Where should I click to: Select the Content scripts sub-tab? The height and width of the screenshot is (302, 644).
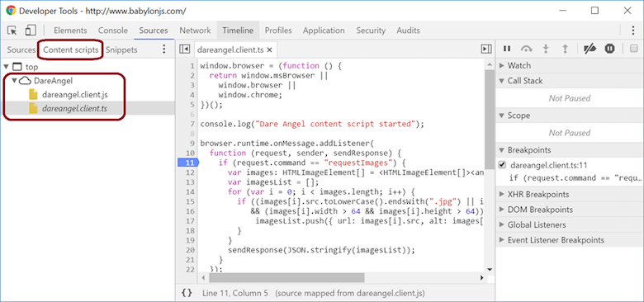pos(71,50)
